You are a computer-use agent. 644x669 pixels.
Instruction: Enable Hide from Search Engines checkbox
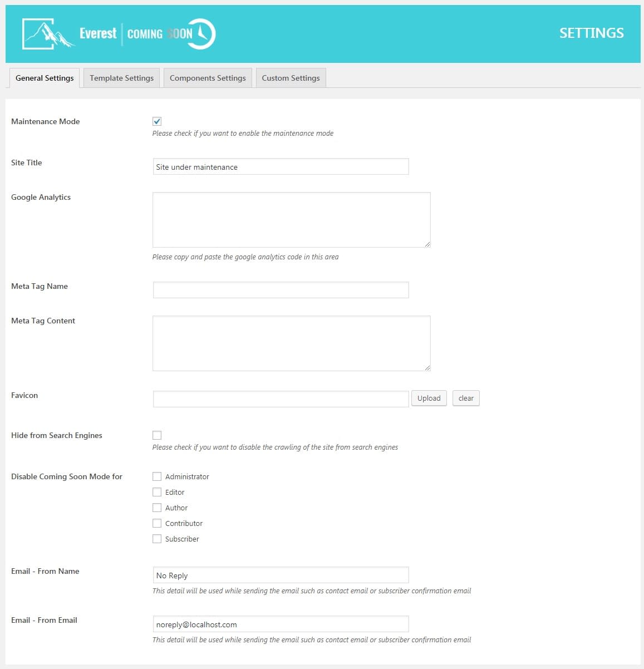[157, 435]
